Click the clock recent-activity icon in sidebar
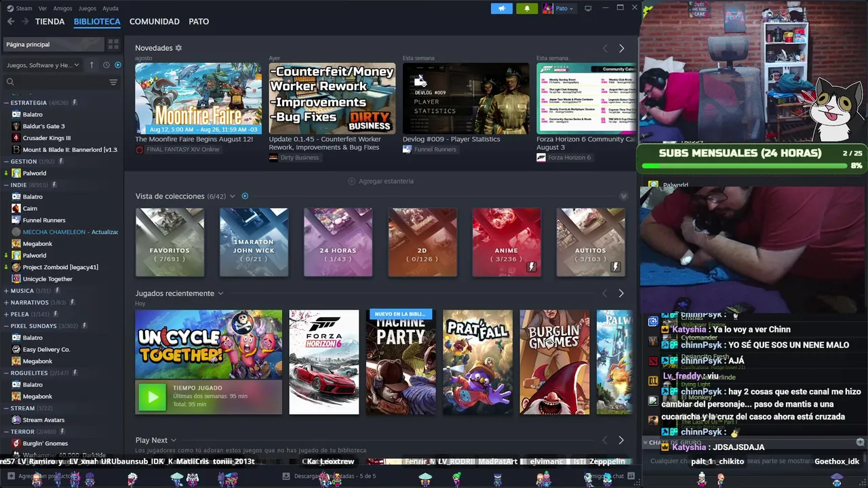This screenshot has width=868, height=488. coord(106,65)
